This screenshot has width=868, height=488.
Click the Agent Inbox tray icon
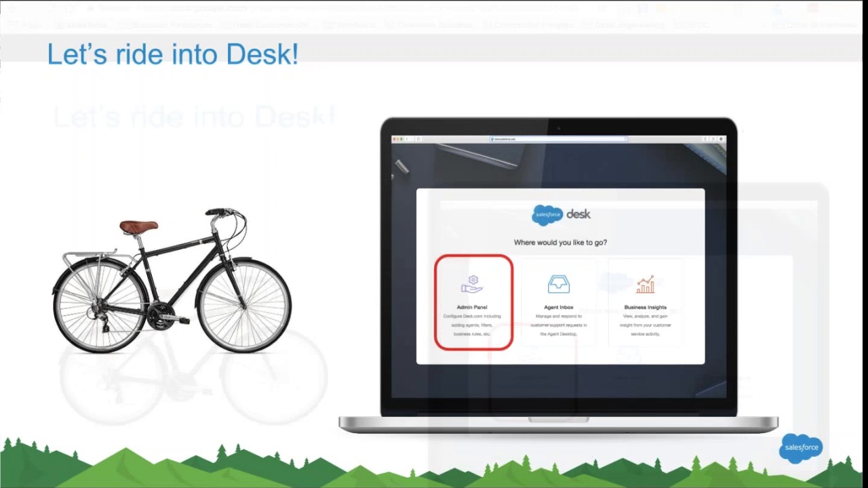(x=559, y=284)
